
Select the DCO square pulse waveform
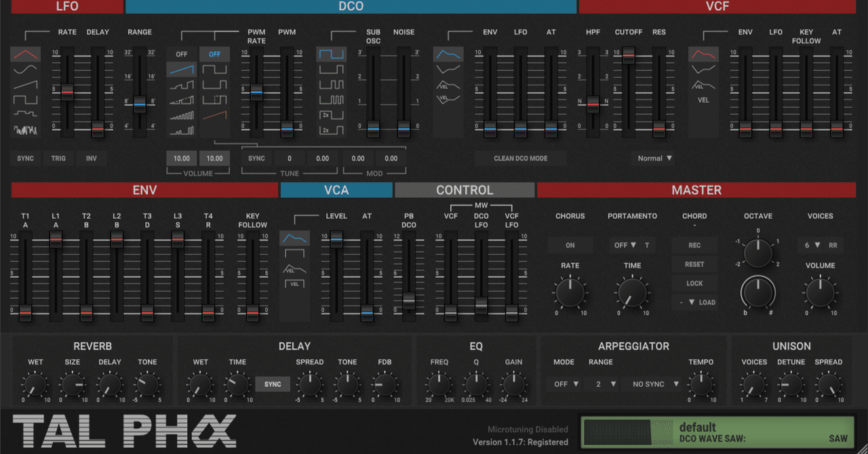point(214,69)
